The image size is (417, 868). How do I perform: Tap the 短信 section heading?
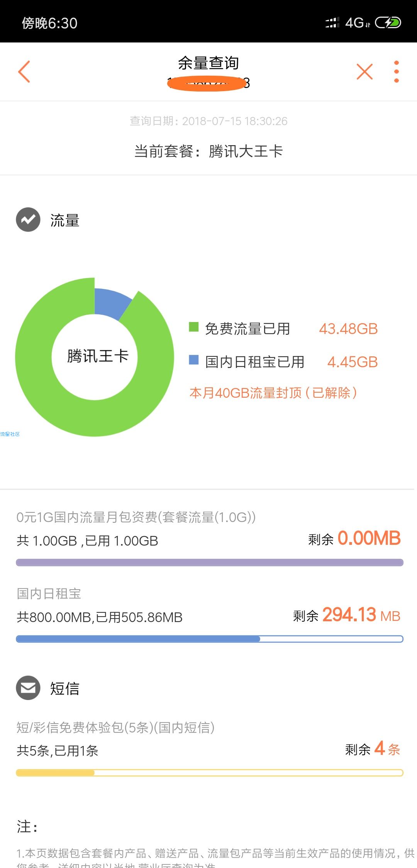point(64,688)
